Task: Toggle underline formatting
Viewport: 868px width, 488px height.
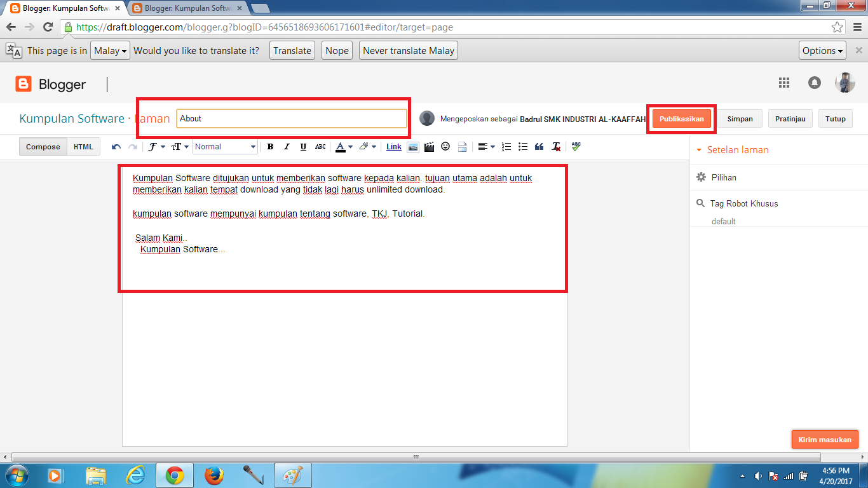Action: 303,147
